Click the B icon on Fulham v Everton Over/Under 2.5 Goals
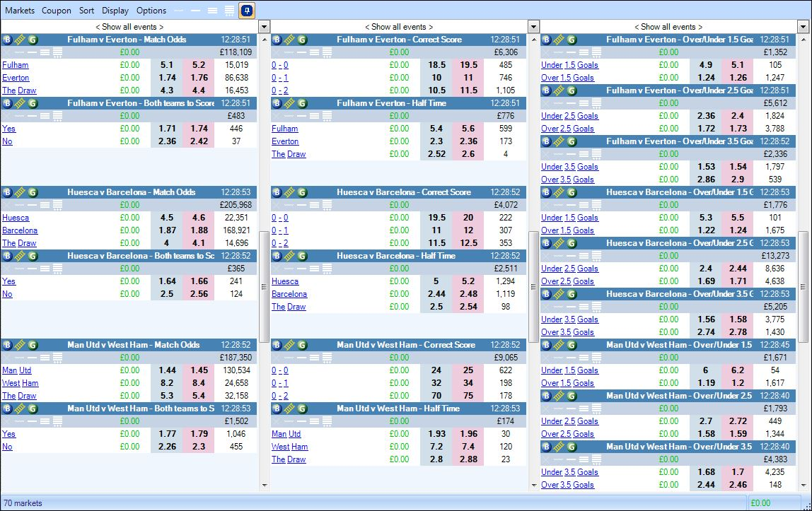812x511 pixels. [x=546, y=90]
